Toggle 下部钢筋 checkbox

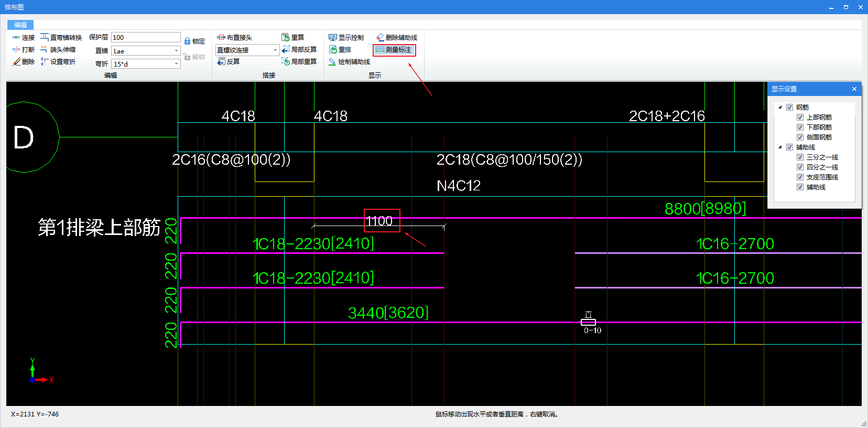[800, 127]
